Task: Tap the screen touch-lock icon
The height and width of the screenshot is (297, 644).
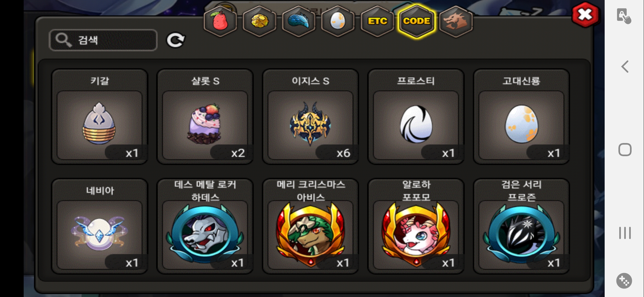Action: (x=624, y=16)
